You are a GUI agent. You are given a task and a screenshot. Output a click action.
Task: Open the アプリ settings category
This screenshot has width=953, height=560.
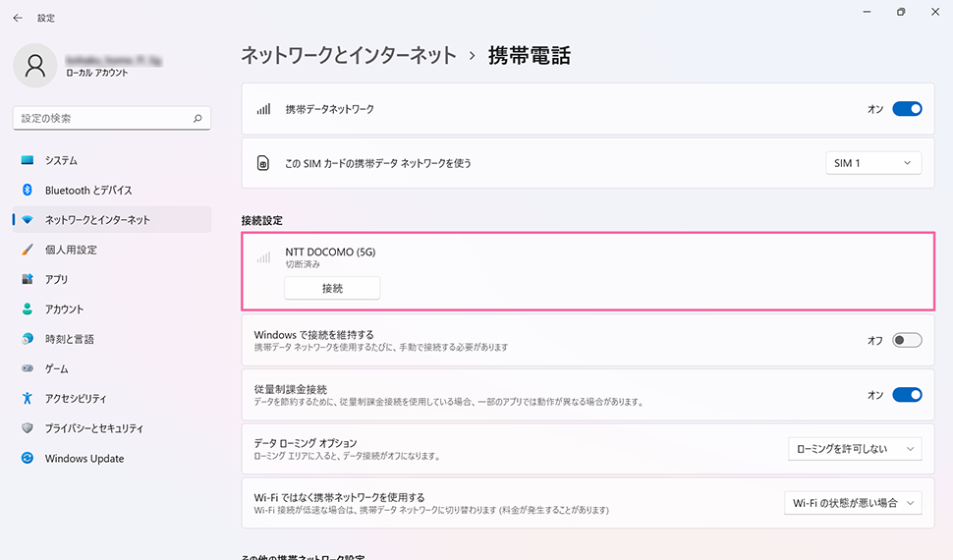[56, 279]
